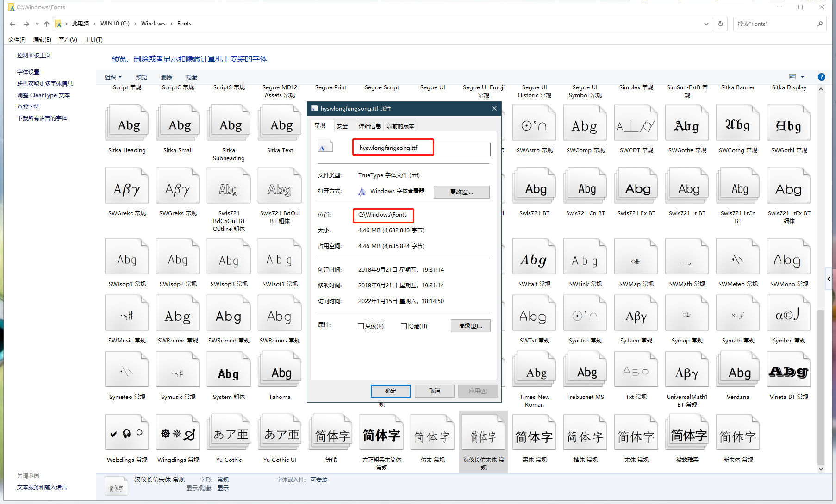The width and height of the screenshot is (836, 504).
Task: Click the search magnifier icon
Action: coord(820,24)
